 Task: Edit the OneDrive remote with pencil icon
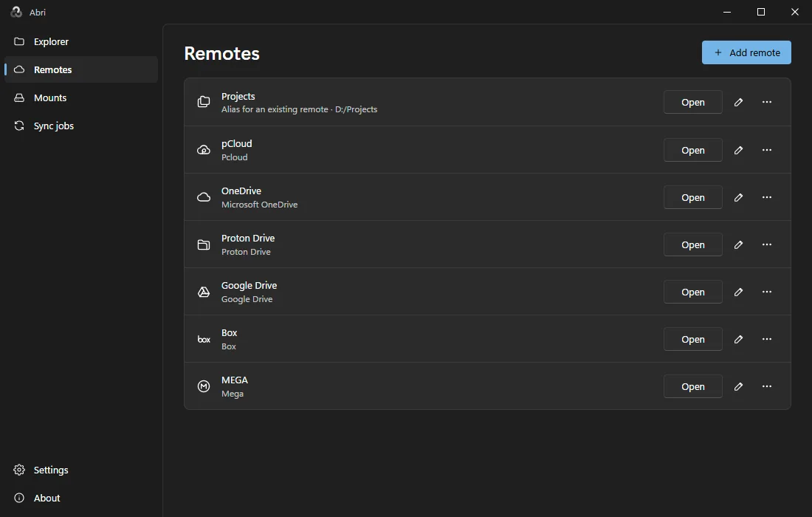[x=738, y=197]
